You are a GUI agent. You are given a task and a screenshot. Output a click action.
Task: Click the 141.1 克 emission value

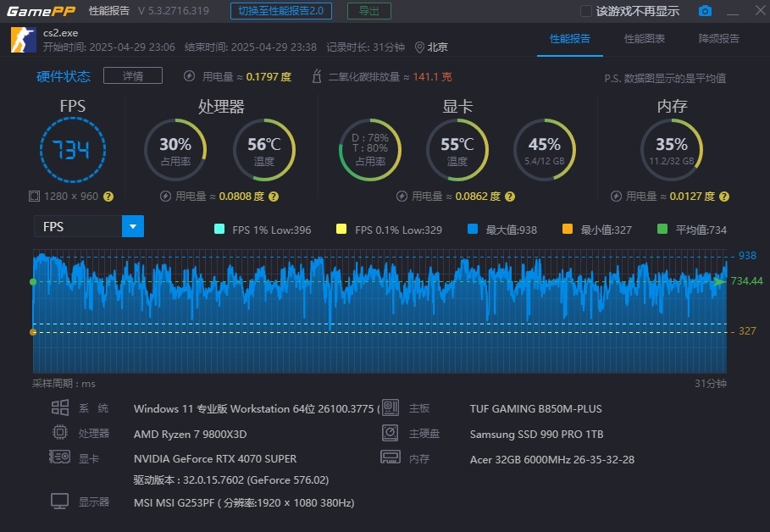(x=432, y=76)
